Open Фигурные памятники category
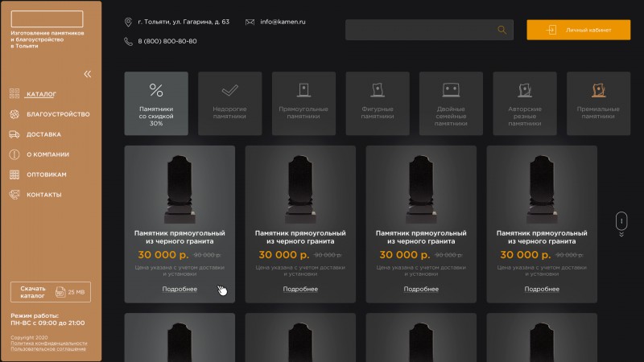Viewport: 644px width, 362px height. [x=378, y=104]
